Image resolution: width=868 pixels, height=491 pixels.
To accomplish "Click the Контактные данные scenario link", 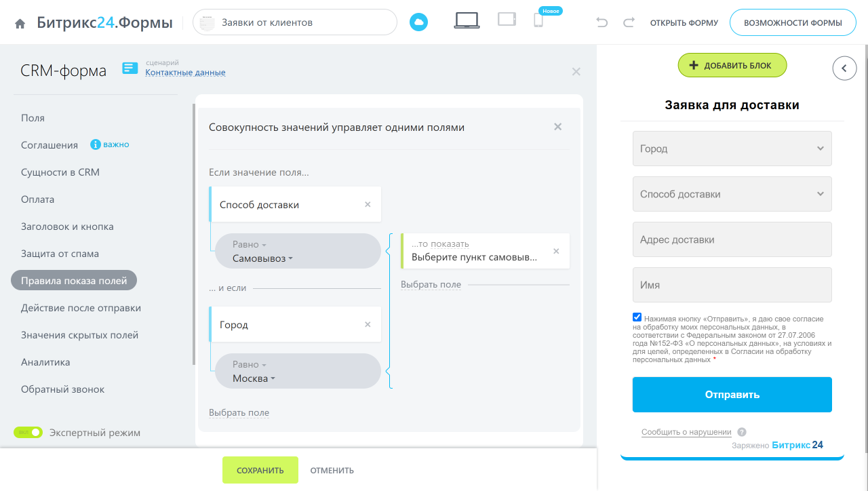I will (185, 73).
